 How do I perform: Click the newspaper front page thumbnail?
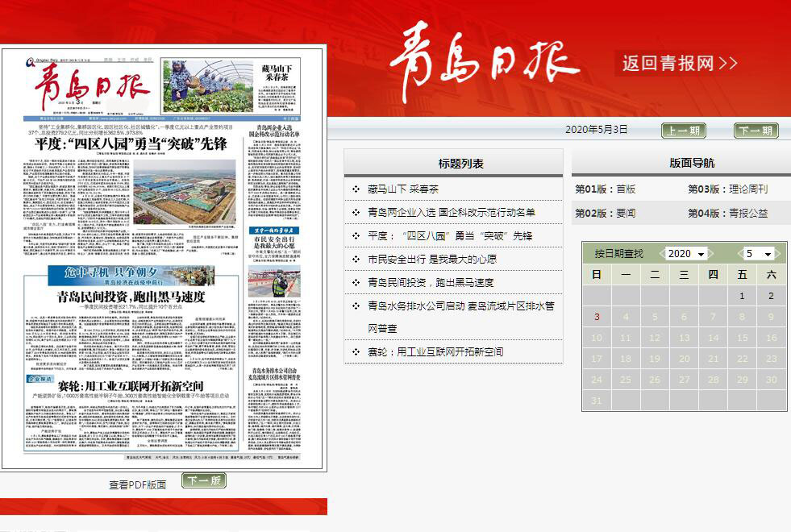164,258
